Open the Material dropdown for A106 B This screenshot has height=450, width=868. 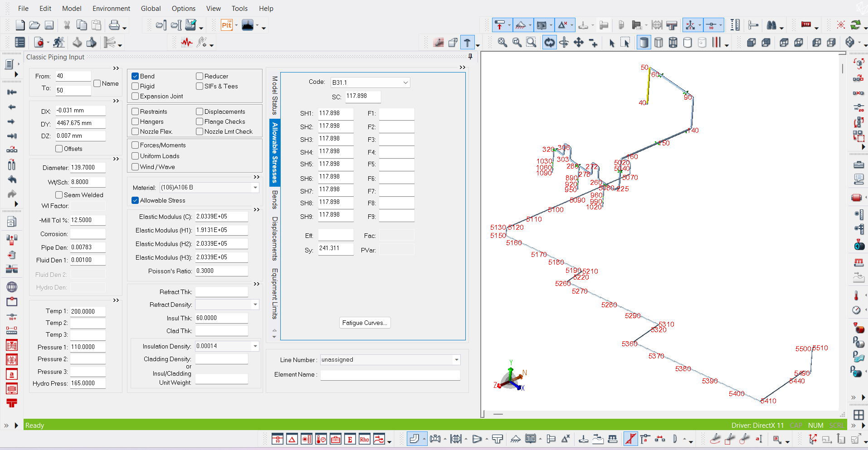(255, 187)
